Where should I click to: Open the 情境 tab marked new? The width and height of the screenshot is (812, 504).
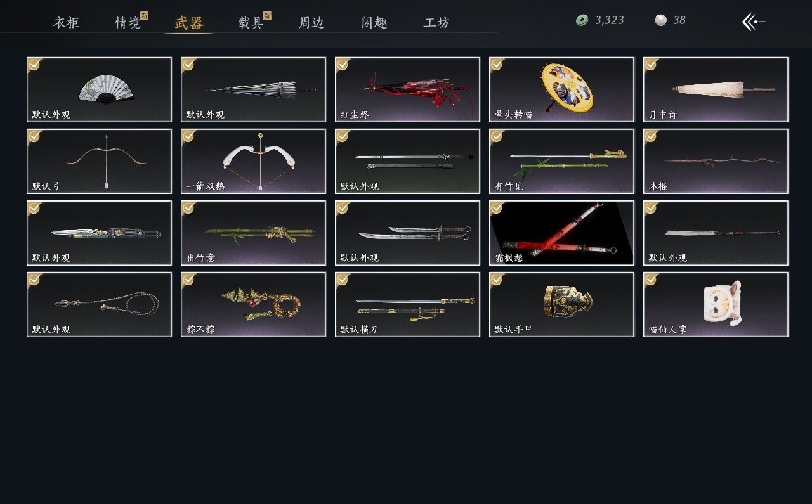tap(128, 23)
